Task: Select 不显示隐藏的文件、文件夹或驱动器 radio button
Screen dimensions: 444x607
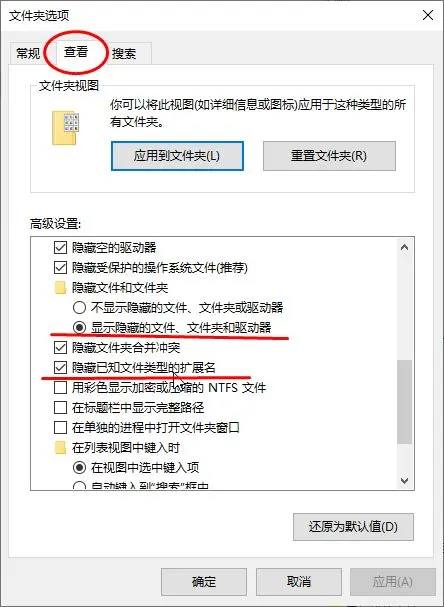Action: (79, 308)
